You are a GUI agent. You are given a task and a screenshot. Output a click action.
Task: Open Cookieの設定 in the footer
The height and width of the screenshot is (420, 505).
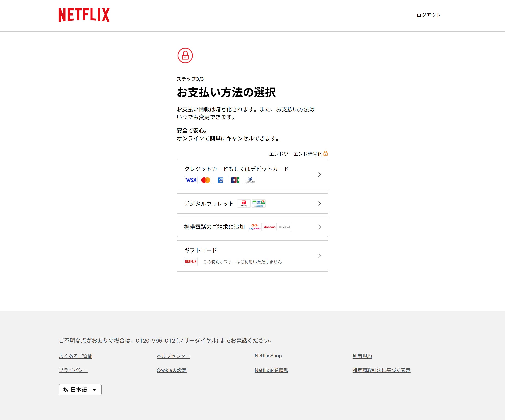click(x=172, y=370)
